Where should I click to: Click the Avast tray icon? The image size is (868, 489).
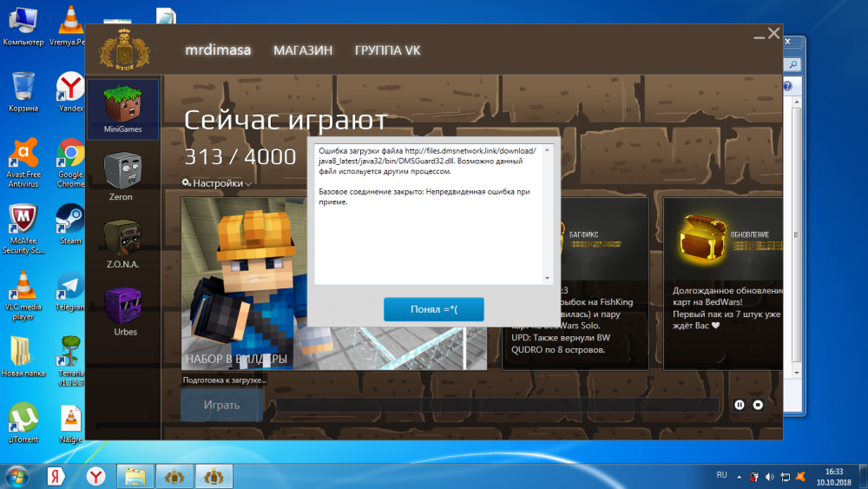(x=800, y=476)
